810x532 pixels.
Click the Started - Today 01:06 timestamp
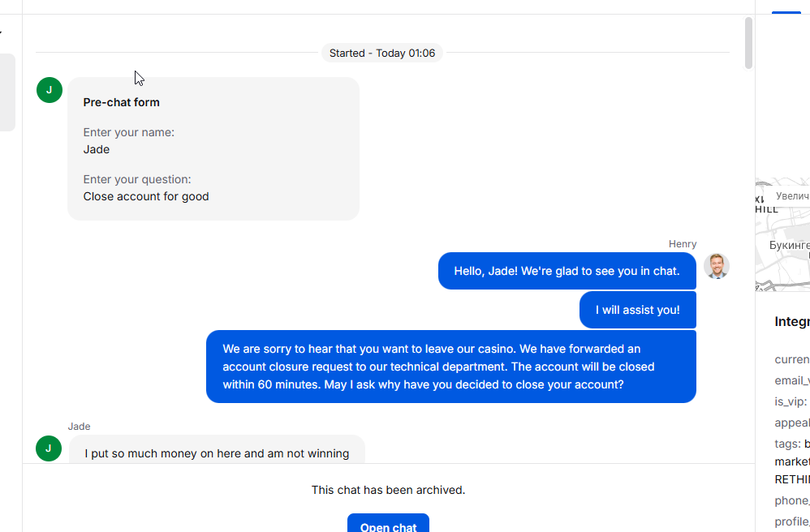coord(382,54)
